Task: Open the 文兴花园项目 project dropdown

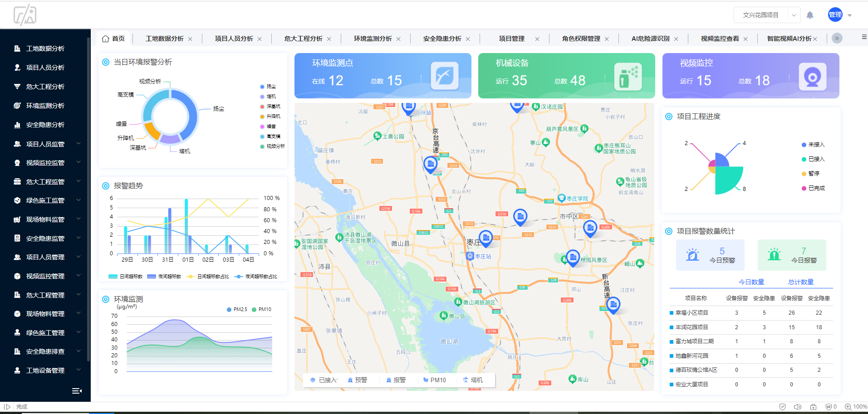Action: (x=766, y=15)
